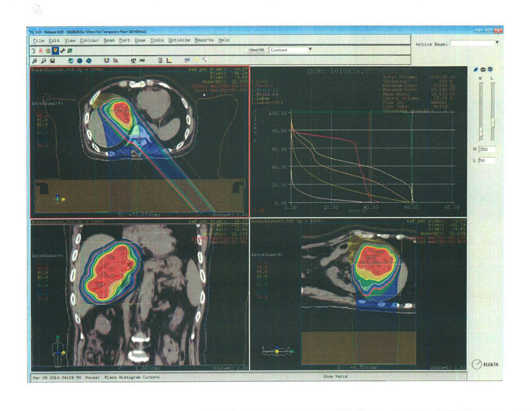
Task: Click 'Place Histogram Cursors' status message
Action: click(x=132, y=377)
